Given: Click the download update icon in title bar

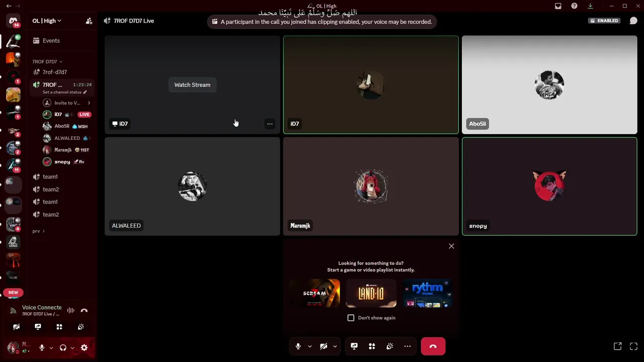Looking at the screenshot, I should pyautogui.click(x=590, y=6).
